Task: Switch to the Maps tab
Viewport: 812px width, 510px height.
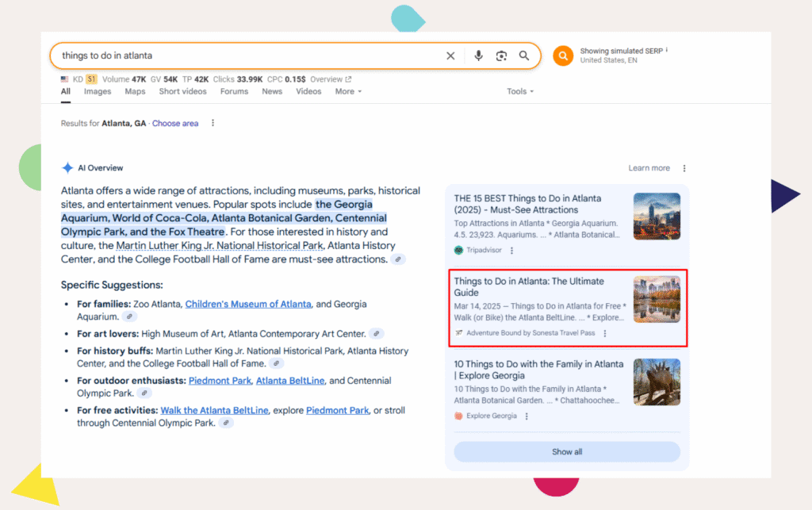Action: tap(135, 91)
